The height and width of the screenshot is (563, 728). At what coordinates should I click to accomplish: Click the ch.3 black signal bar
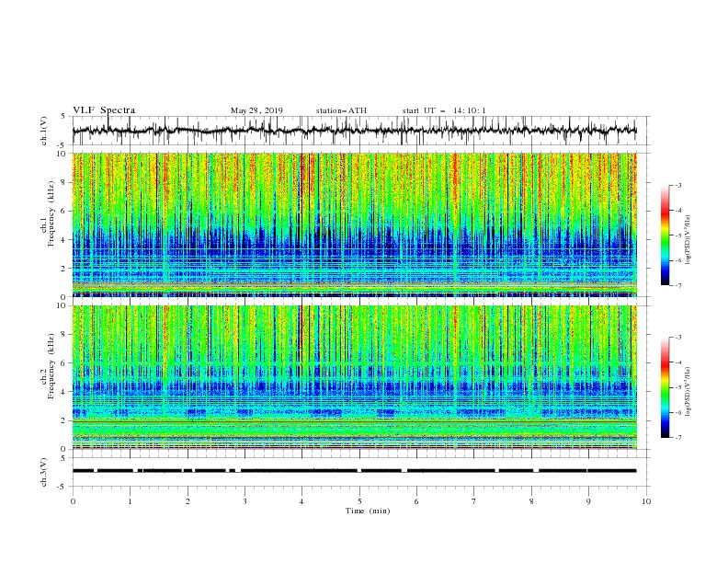(x=354, y=471)
